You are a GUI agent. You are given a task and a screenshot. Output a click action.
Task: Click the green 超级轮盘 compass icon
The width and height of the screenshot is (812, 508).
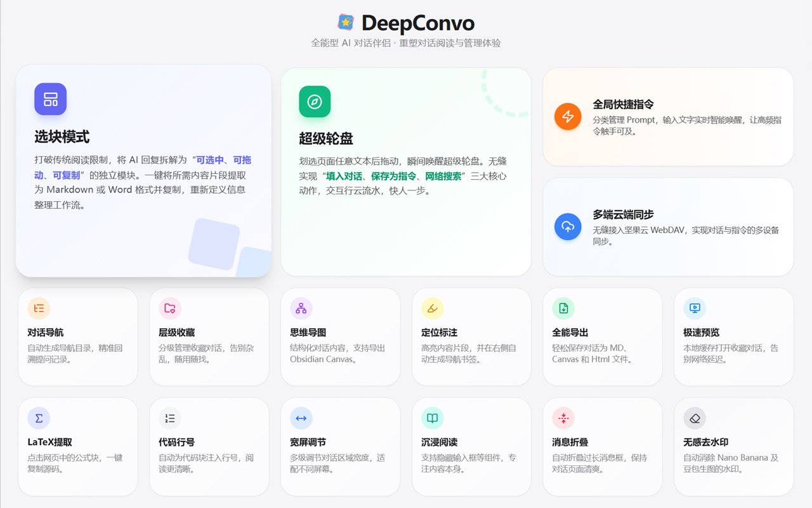(x=315, y=102)
